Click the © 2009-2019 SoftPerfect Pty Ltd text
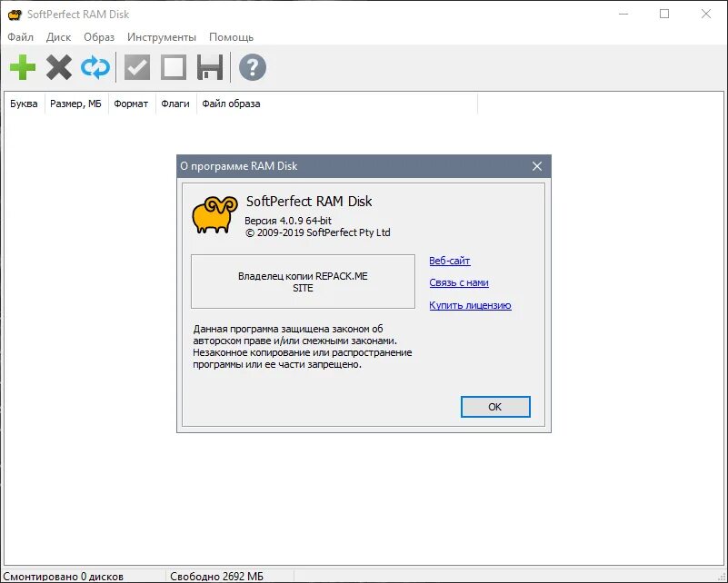The width and height of the screenshot is (728, 583). coord(318,232)
